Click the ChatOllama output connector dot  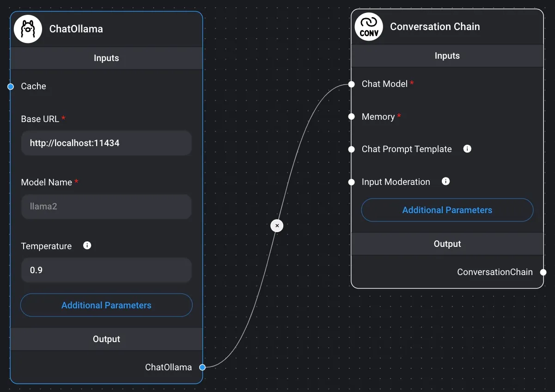pos(202,367)
